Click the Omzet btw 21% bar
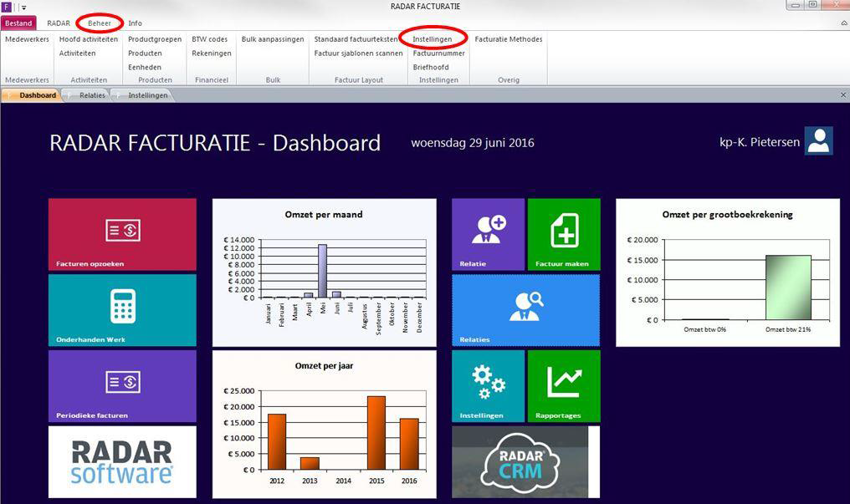 tap(788, 288)
